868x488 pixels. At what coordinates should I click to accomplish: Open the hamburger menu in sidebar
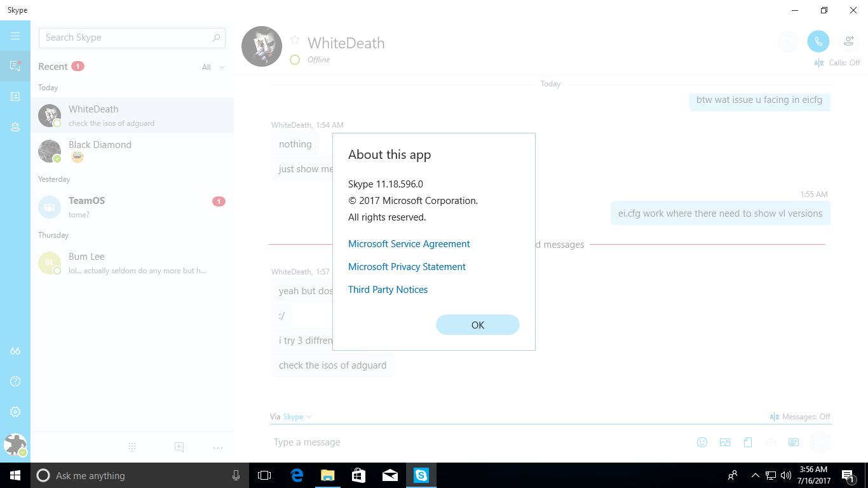point(15,36)
